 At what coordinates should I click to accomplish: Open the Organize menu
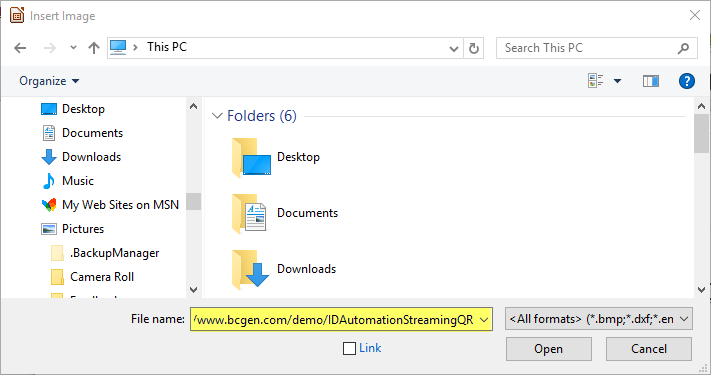click(49, 81)
